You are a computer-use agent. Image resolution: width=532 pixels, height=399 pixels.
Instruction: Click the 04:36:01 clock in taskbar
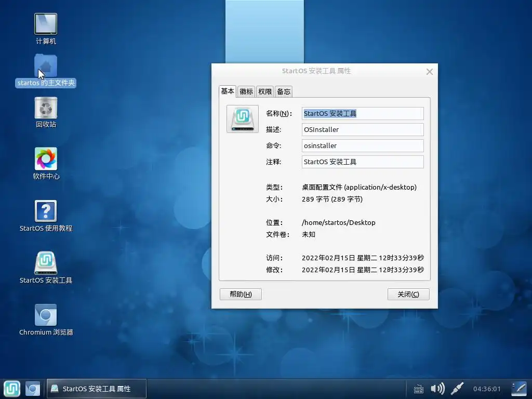pyautogui.click(x=487, y=389)
